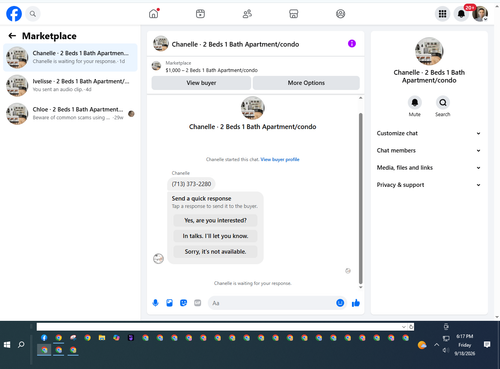
Task: Open the Groups icon in top bar
Action: click(x=340, y=14)
